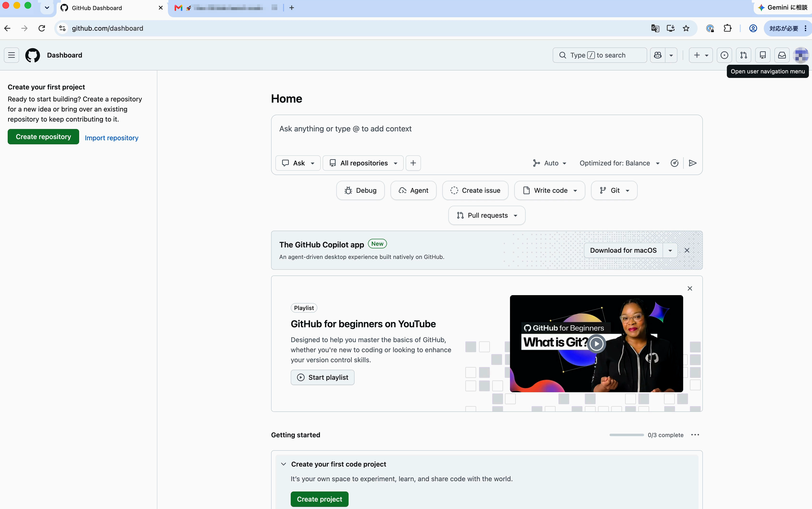The width and height of the screenshot is (812, 509).
Task: Open the global navigation hamburger menu
Action: [12, 55]
